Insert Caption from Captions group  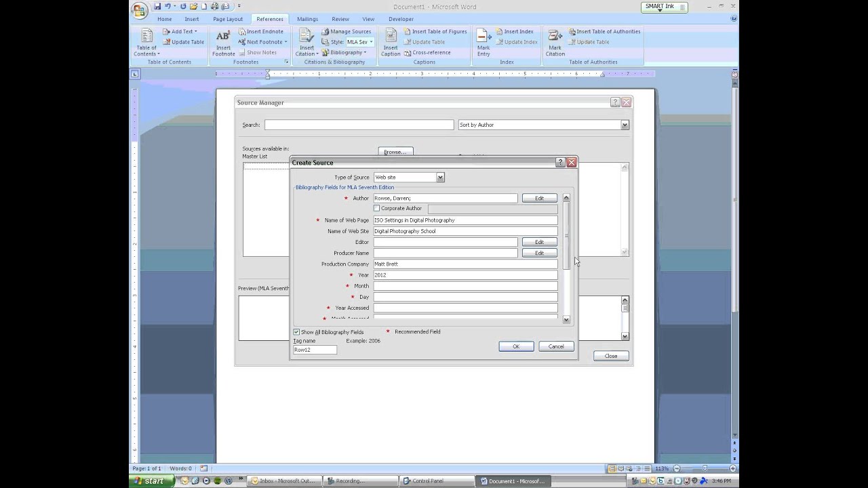[391, 42]
